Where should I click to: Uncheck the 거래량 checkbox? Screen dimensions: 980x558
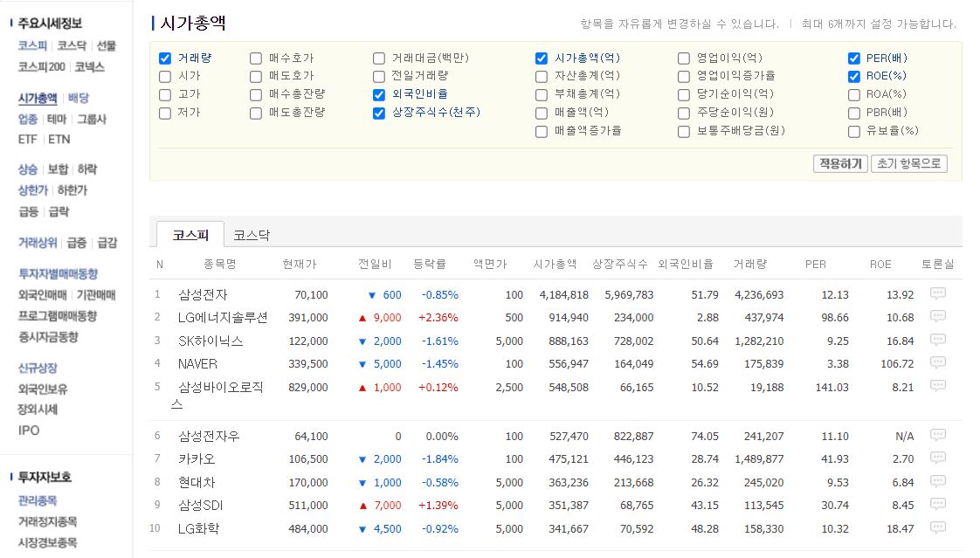tap(165, 59)
